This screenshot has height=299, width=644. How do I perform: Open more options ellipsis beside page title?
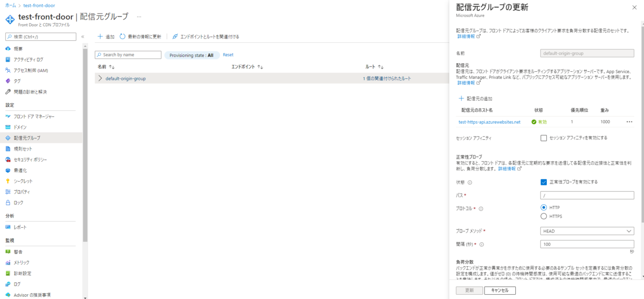140,17
